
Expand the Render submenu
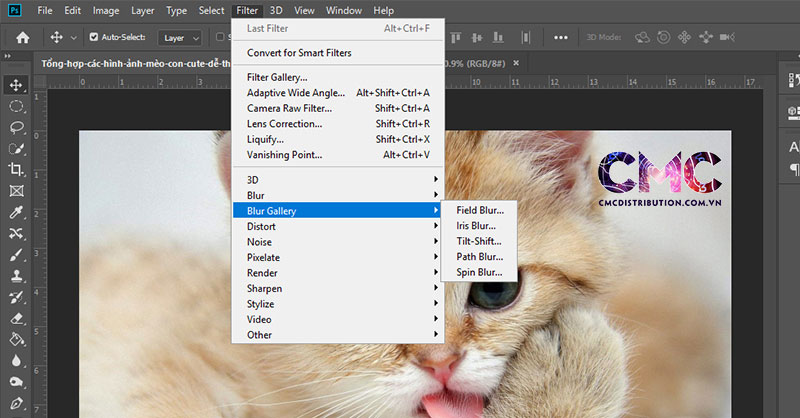coord(338,273)
